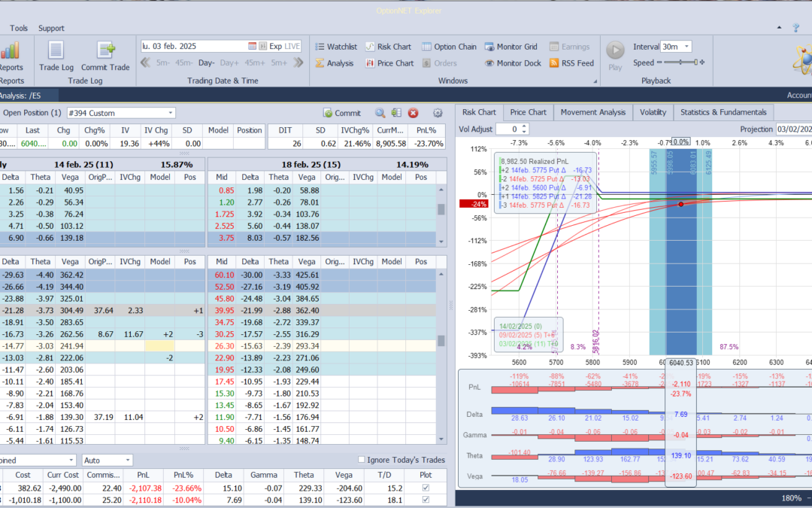
Task: Open the Watchlist window
Action: pyautogui.click(x=335, y=47)
